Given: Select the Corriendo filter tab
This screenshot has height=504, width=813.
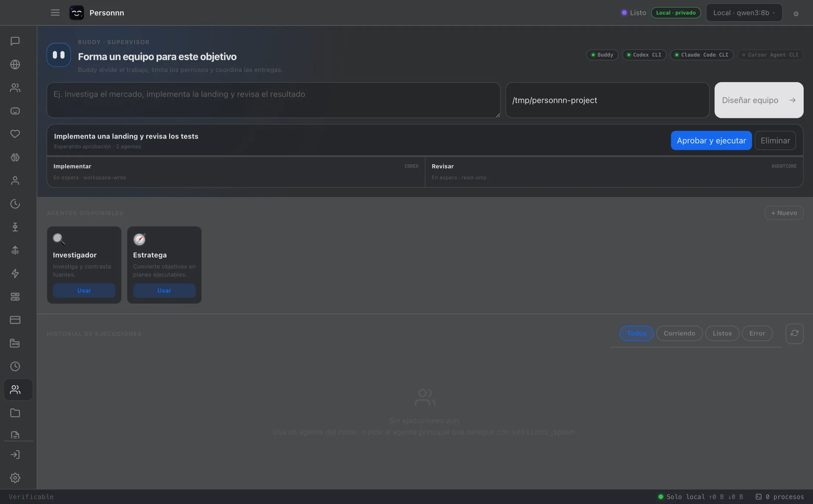Looking at the screenshot, I should [x=679, y=333].
